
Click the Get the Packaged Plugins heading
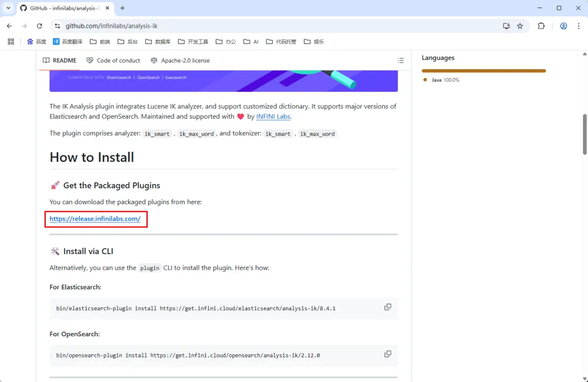105,185
